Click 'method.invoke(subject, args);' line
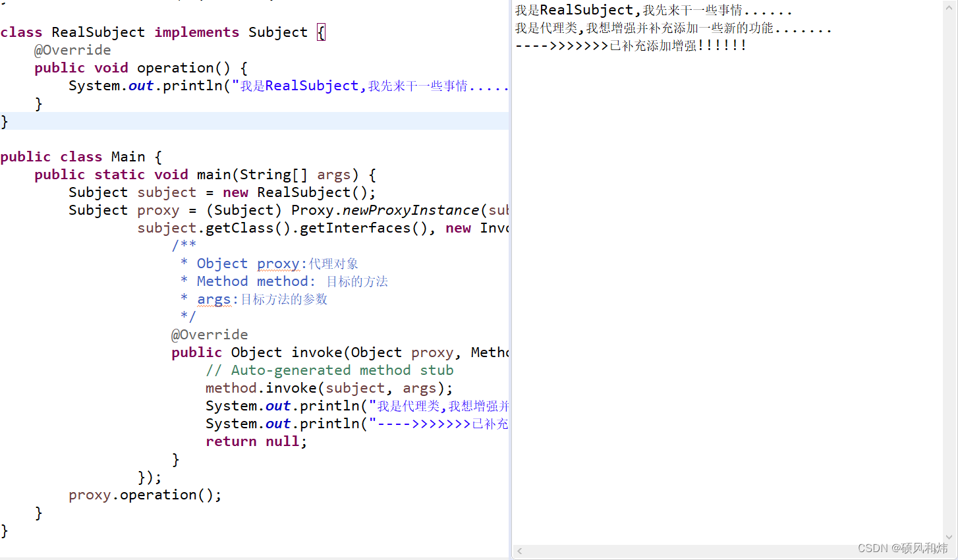Screen dimensions: 958x560 (329, 388)
